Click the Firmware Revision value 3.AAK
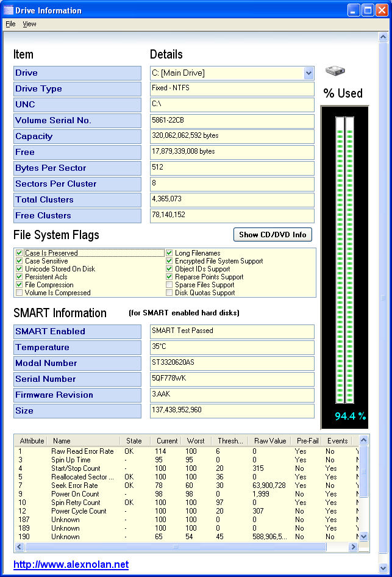Screen dimensions: 392x577 (232, 395)
